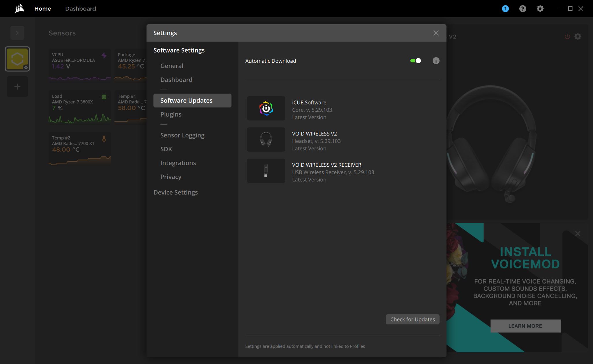Click the INSTALL VOICEMOD headline
Image resolution: width=593 pixels, height=364 pixels.
[x=525, y=258]
